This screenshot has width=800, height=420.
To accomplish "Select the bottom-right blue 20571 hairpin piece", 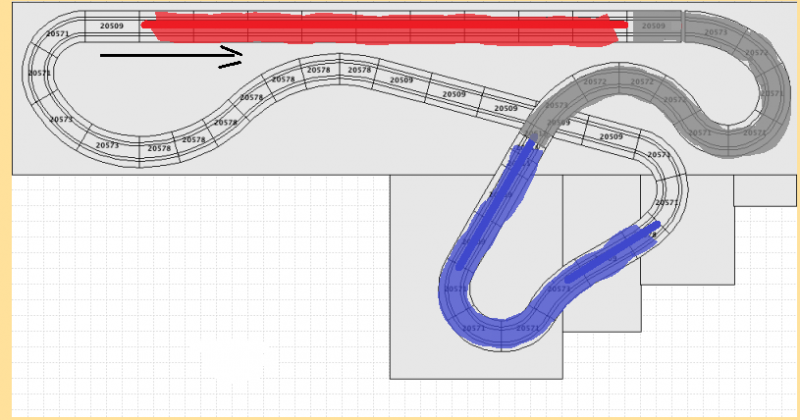I will click(527, 328).
